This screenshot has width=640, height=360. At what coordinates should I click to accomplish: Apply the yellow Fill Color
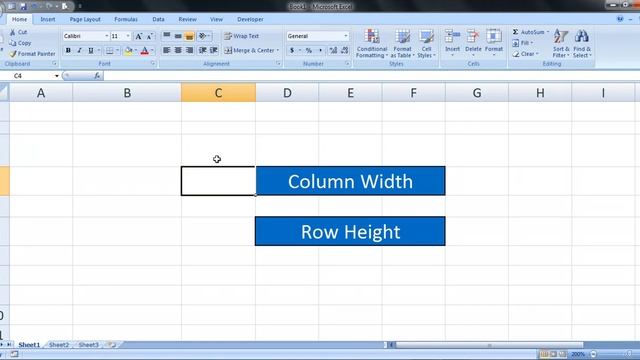coord(129,50)
